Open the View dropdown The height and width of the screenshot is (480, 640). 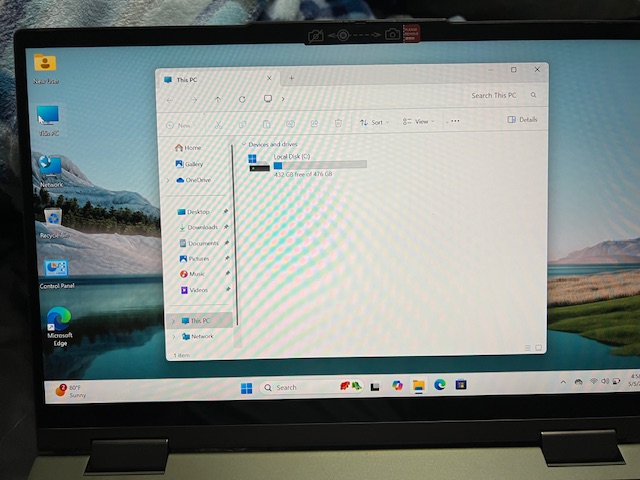pyautogui.click(x=418, y=121)
